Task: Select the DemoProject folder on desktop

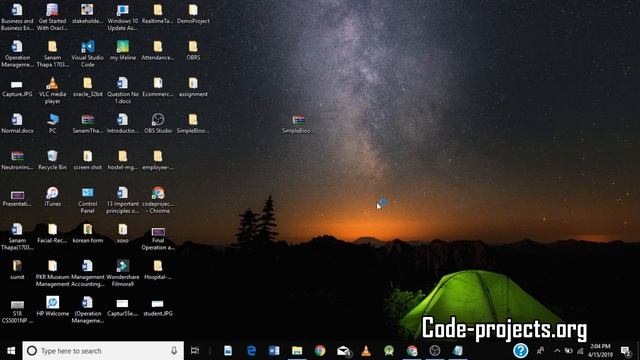Action: click(x=193, y=13)
